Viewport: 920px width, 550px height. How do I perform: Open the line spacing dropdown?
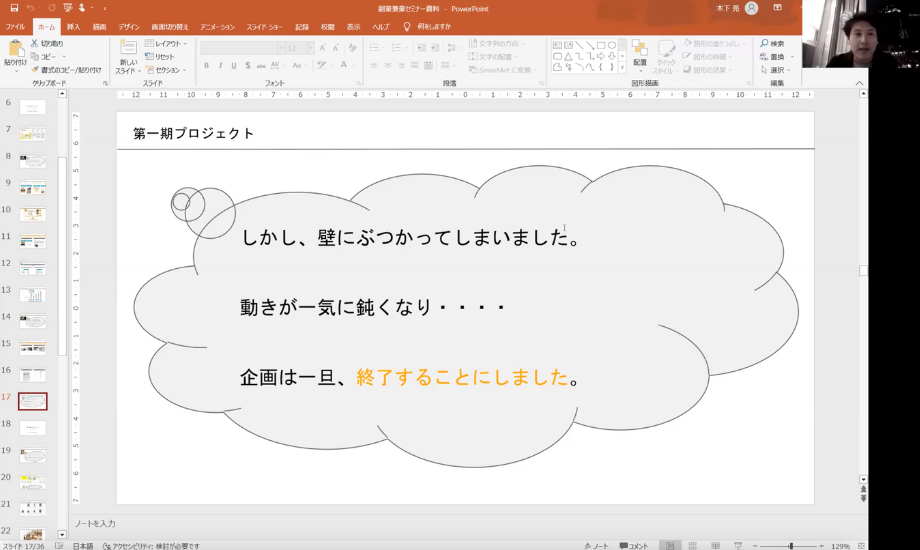[x=452, y=48]
